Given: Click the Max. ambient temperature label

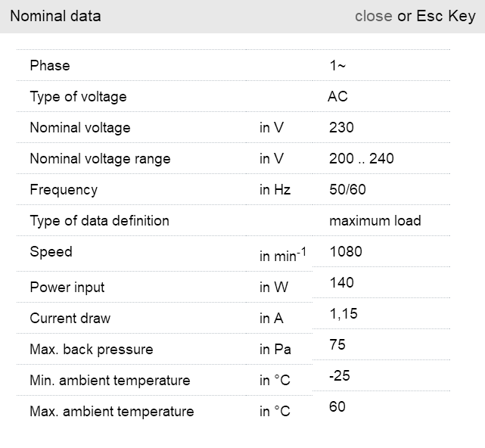Looking at the screenshot, I should coord(112,412).
